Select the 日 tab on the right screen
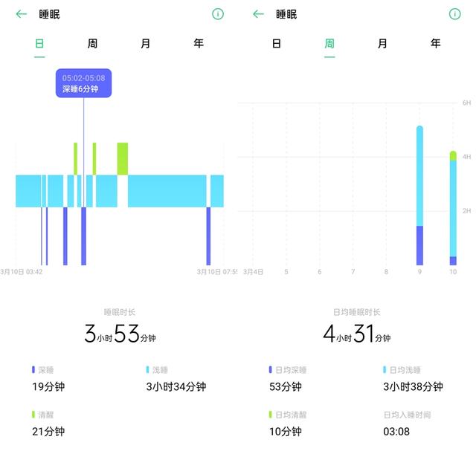476x451 pixels. click(x=276, y=44)
